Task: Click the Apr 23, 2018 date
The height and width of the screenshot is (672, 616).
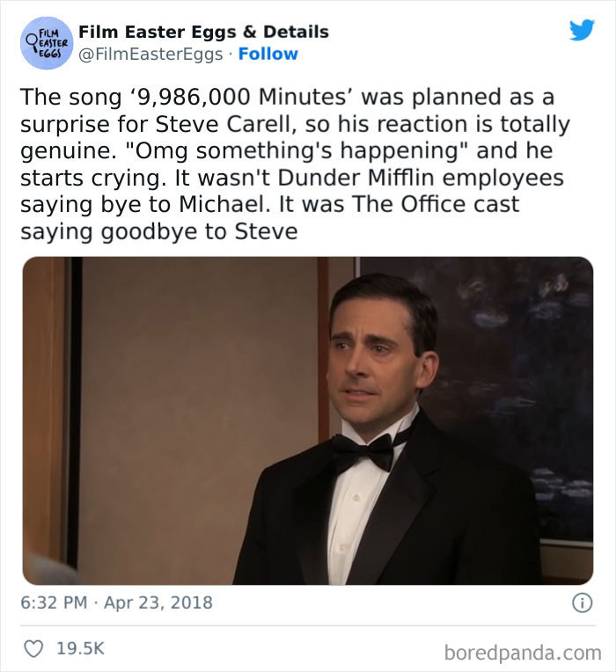Action: click(x=158, y=603)
